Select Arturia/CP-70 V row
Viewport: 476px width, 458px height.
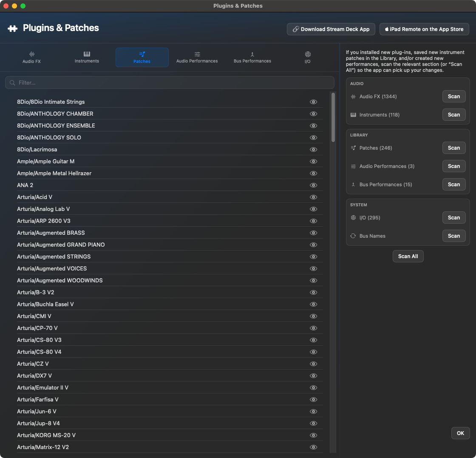170,328
